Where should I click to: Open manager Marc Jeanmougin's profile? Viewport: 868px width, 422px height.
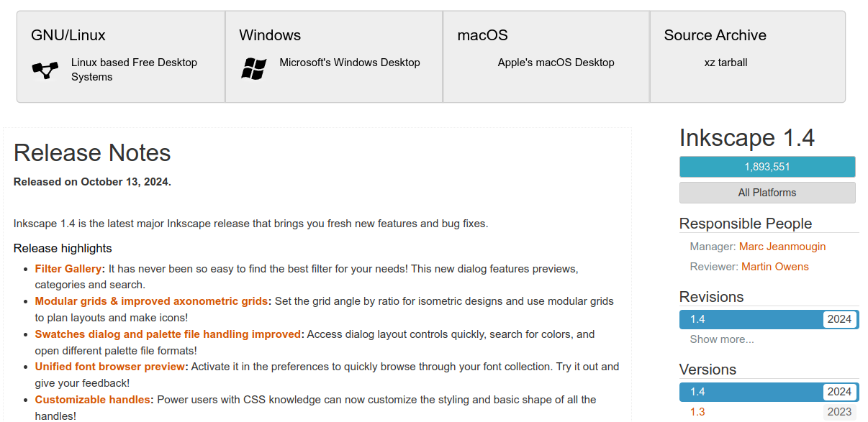tap(782, 247)
